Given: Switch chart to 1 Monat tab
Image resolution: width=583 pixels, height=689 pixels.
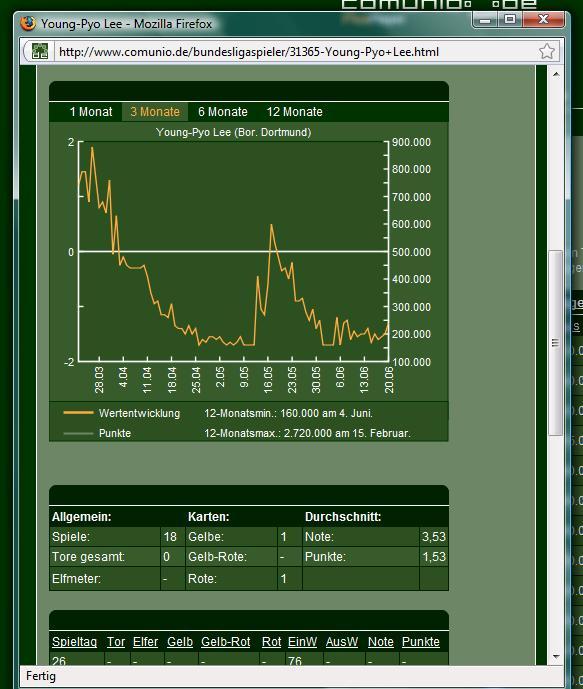Looking at the screenshot, I should (91, 112).
